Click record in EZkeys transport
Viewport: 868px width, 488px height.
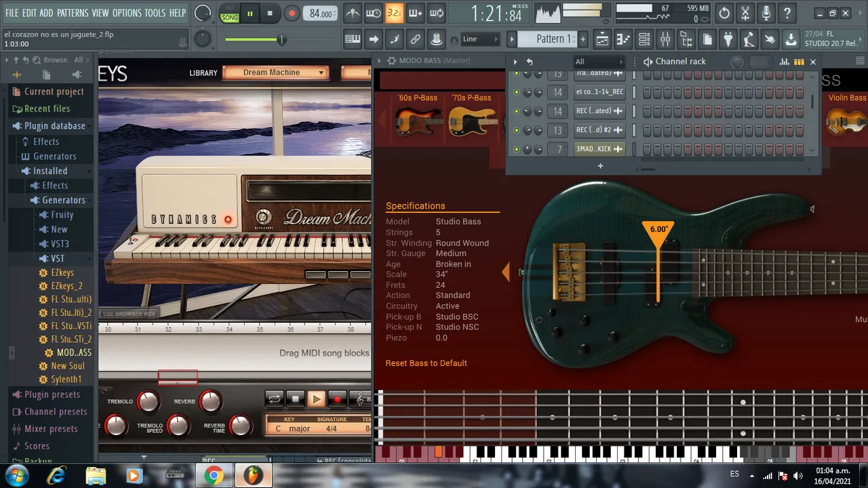pos(337,399)
